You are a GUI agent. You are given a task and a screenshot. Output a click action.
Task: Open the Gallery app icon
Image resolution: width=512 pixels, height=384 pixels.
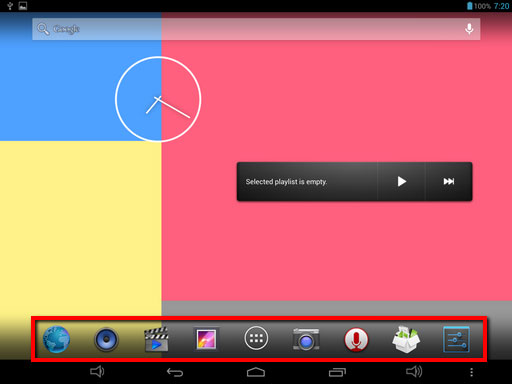click(x=206, y=339)
